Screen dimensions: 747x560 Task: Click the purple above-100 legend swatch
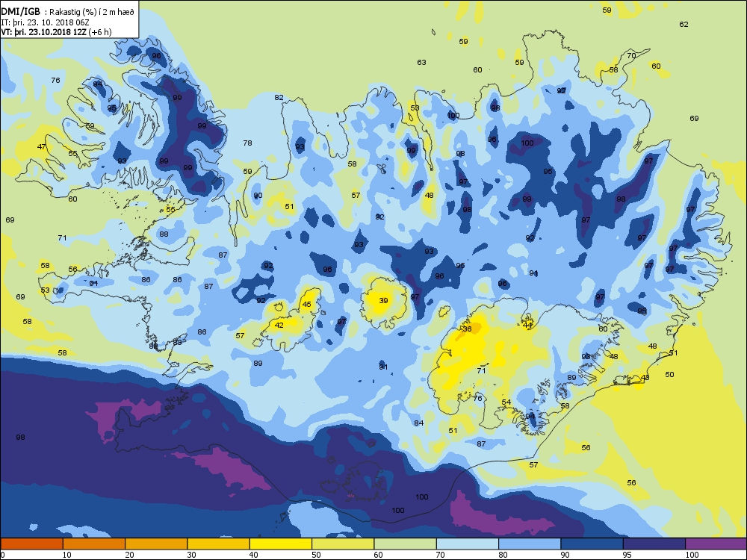[716, 544]
